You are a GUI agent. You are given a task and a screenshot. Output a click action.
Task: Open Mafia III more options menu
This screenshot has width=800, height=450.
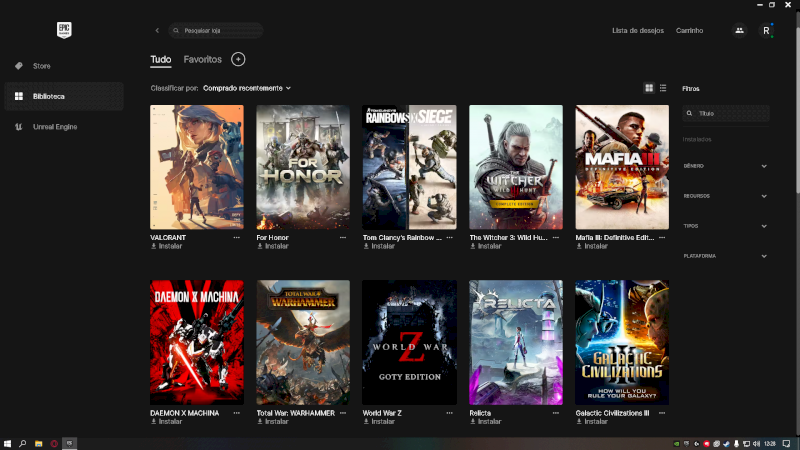click(662, 238)
